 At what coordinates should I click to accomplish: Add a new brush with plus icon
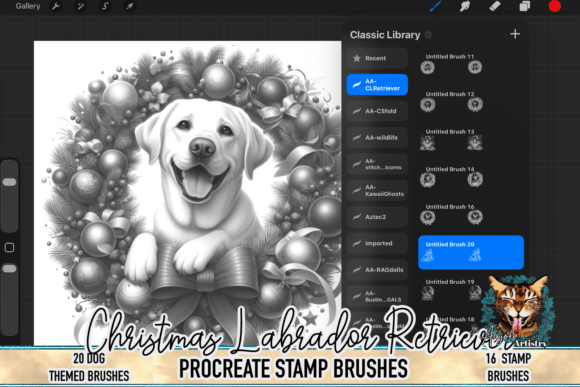(515, 34)
